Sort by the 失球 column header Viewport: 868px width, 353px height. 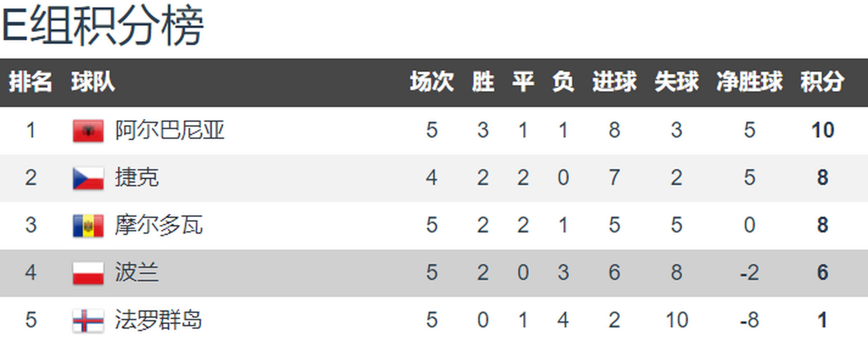676,82
